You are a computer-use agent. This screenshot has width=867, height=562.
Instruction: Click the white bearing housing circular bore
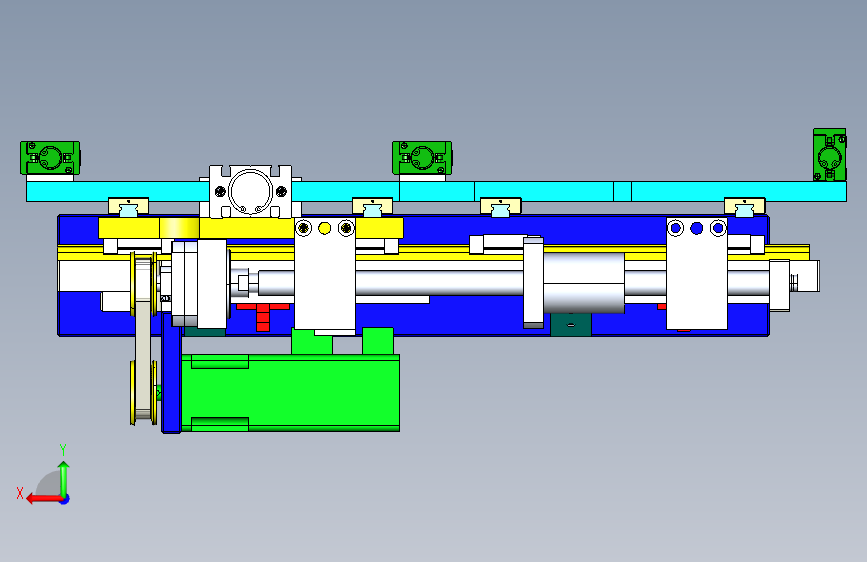tap(250, 191)
